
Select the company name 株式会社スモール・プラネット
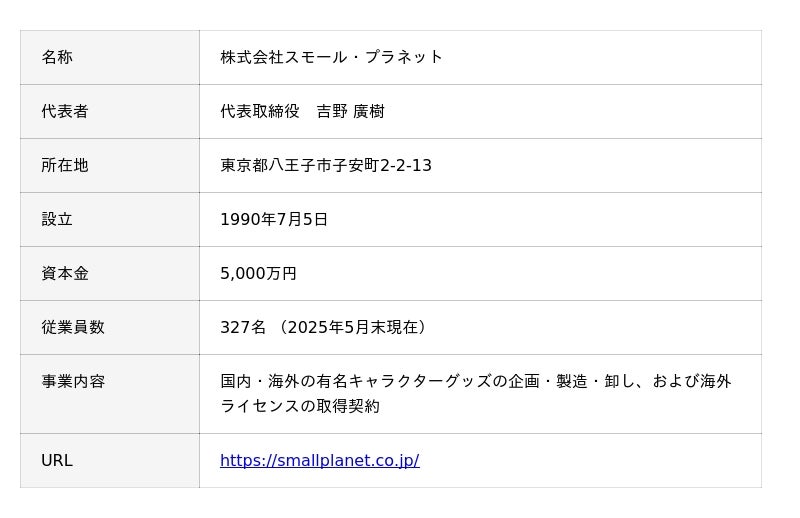tap(331, 57)
